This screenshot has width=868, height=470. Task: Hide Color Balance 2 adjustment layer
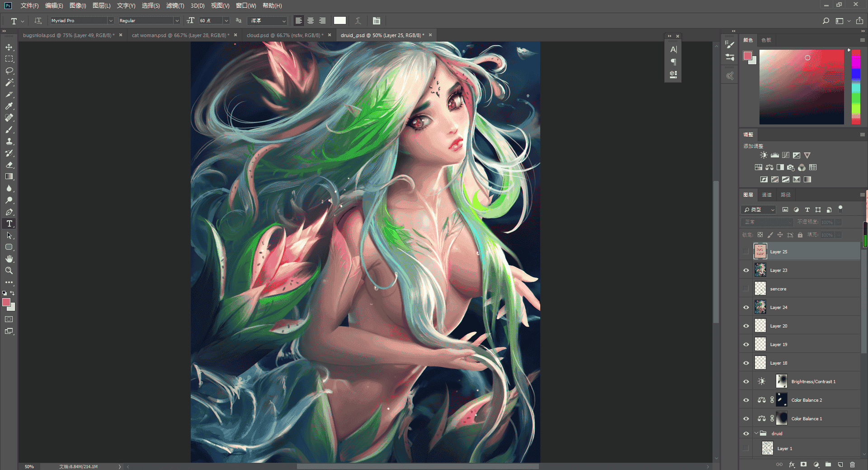(746, 400)
